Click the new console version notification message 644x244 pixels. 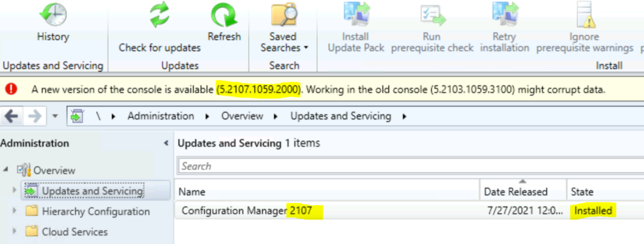tap(318, 89)
